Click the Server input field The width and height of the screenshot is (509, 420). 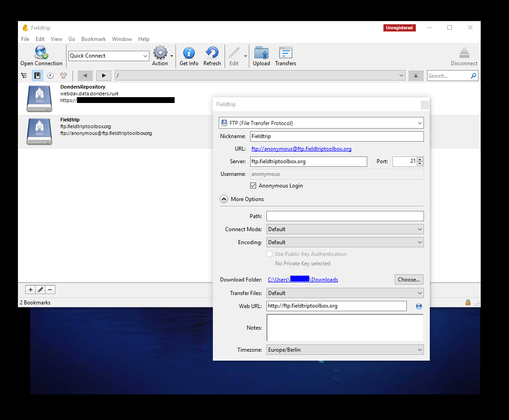pyautogui.click(x=308, y=161)
